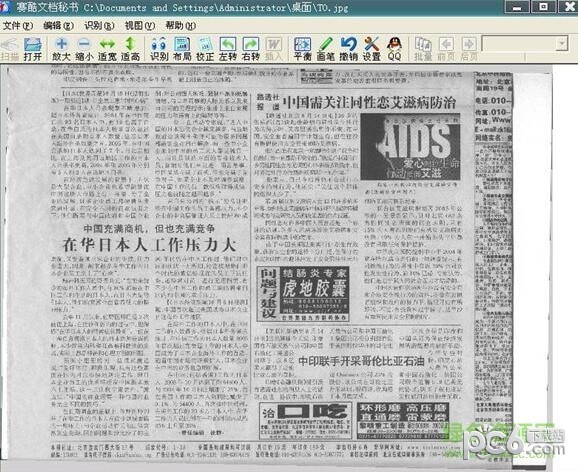Click the 插入 Word insert icon
The width and height of the screenshot is (578, 472).
pyautogui.click(x=274, y=49)
